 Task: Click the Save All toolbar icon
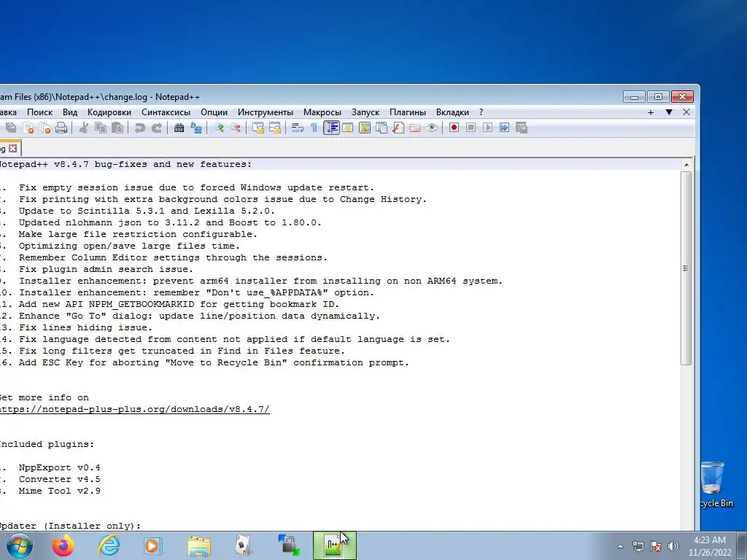pos(10,128)
